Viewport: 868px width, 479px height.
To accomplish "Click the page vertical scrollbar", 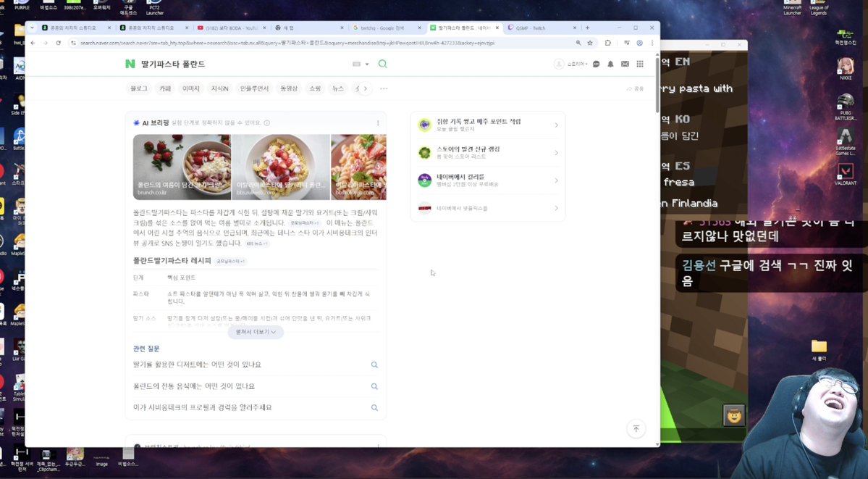I will (657, 83).
